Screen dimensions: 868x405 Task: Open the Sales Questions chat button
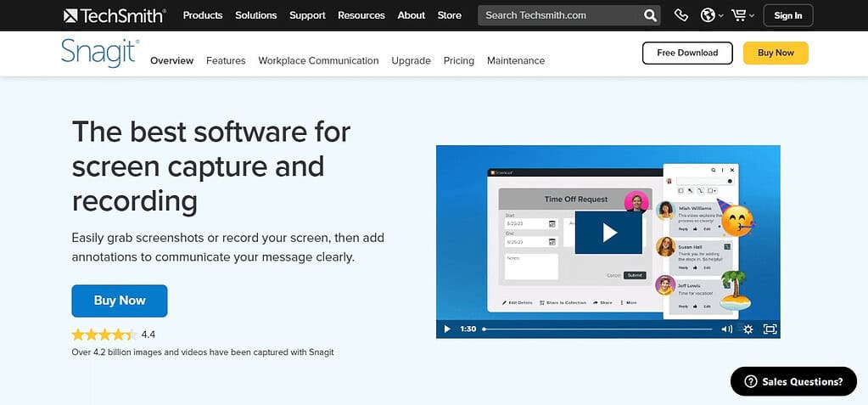point(793,381)
